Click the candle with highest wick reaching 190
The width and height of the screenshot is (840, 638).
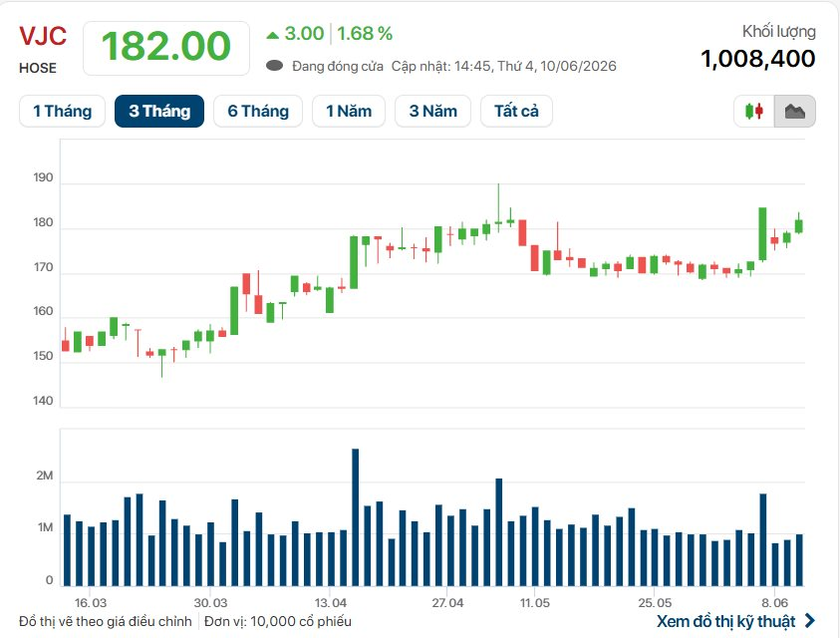(498, 208)
